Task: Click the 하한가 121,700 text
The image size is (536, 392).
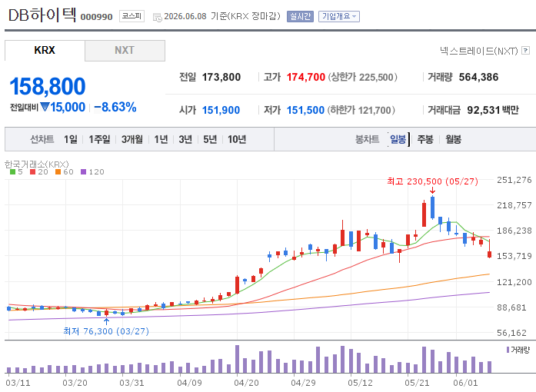Action: point(361,110)
